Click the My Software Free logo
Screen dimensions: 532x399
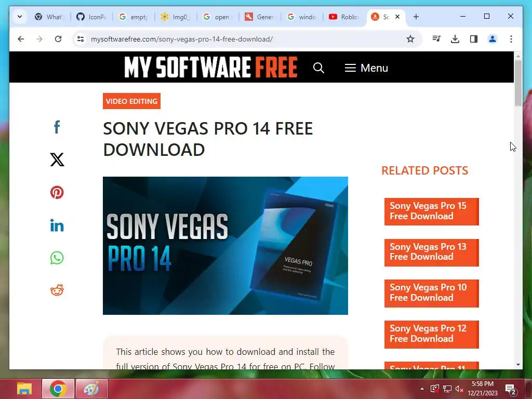(x=211, y=67)
